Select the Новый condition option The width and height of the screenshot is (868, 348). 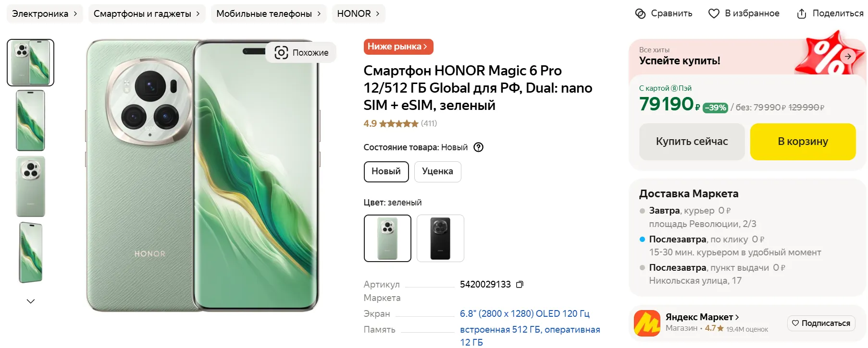tap(386, 171)
